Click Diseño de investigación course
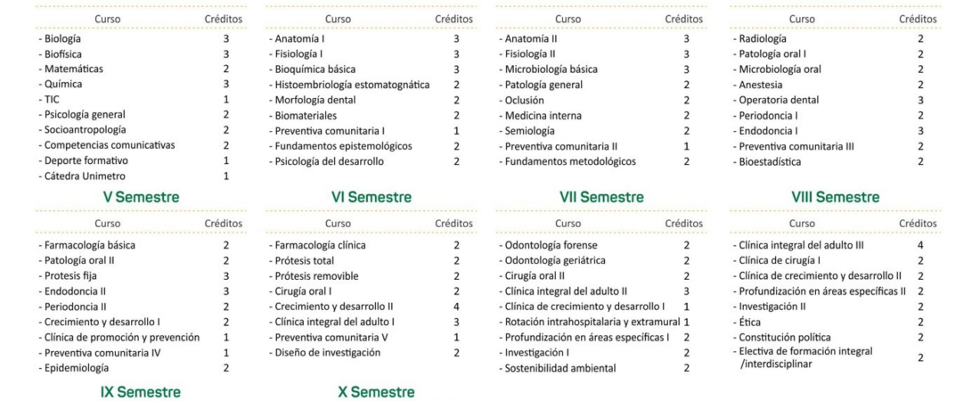980x401 pixels. tap(323, 352)
